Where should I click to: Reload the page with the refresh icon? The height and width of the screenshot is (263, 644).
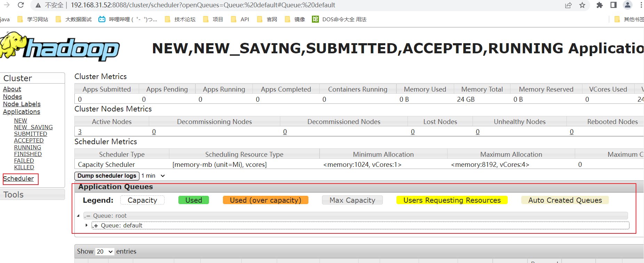pyautogui.click(x=21, y=5)
